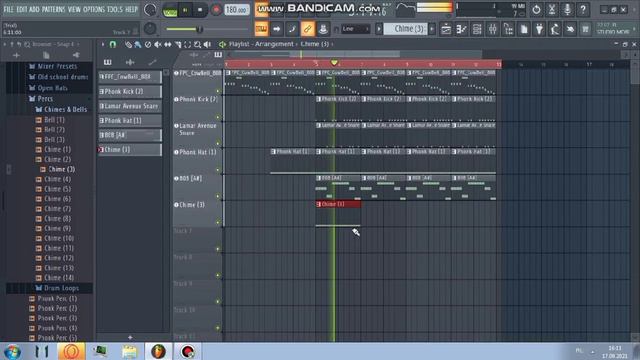Expand the Drum Loops folder
The width and height of the screenshot is (640, 360).
pos(57,288)
